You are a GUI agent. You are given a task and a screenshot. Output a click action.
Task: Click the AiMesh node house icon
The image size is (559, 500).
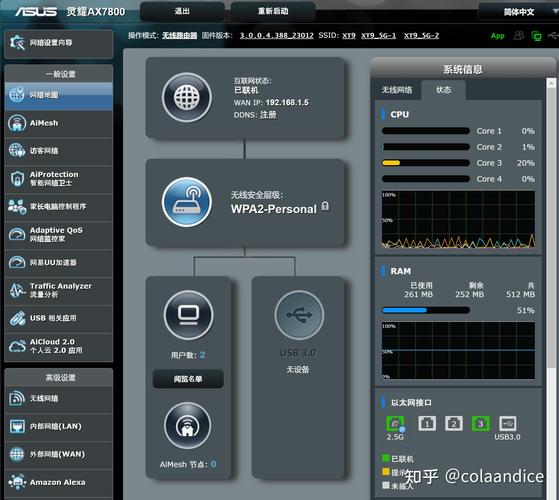click(x=187, y=426)
